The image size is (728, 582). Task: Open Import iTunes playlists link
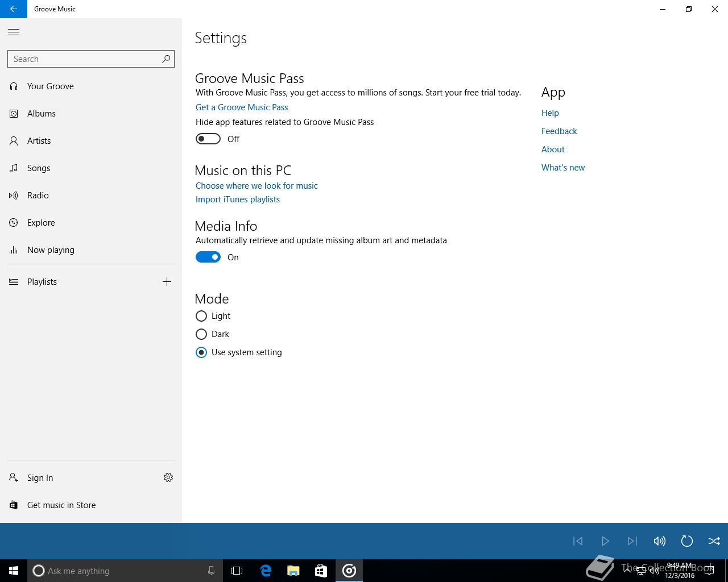point(238,199)
